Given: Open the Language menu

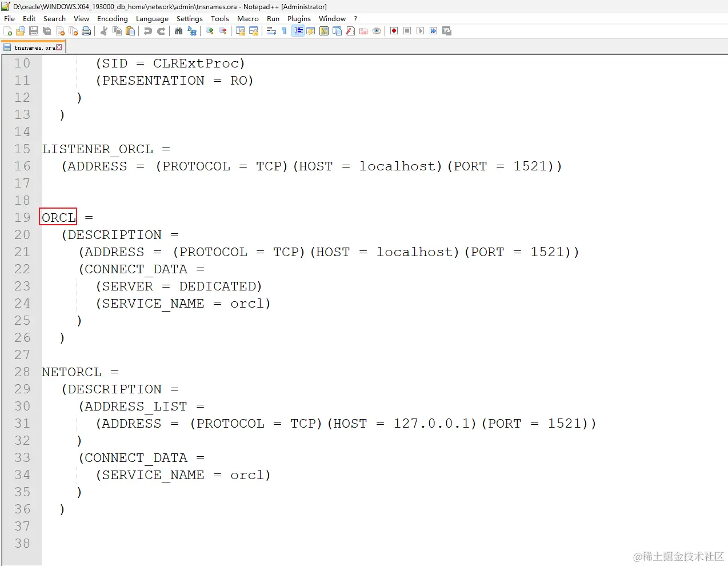Looking at the screenshot, I should pos(152,18).
